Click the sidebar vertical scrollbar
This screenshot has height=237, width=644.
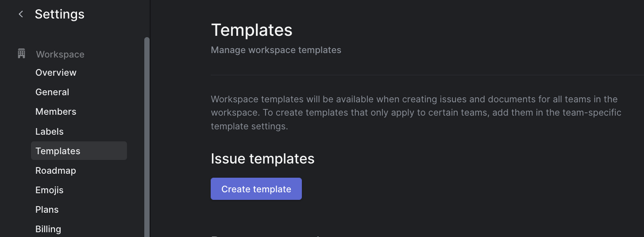click(x=147, y=137)
